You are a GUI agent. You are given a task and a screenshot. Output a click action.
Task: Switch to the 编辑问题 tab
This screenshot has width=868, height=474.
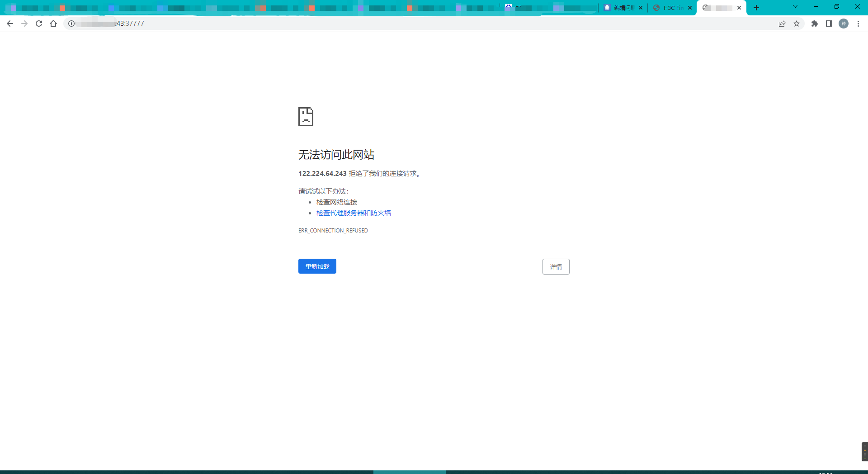[623, 8]
